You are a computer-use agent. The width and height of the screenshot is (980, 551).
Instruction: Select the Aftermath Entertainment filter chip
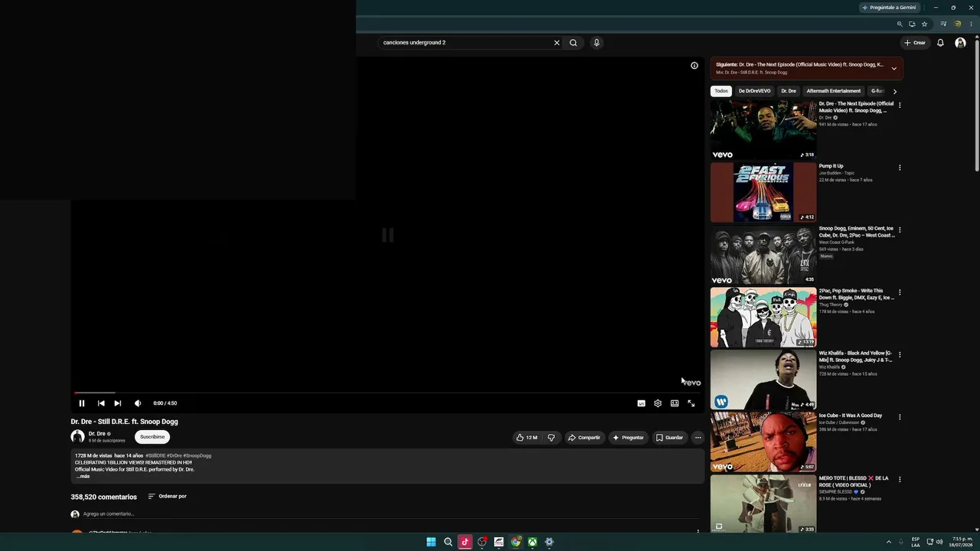(x=834, y=91)
